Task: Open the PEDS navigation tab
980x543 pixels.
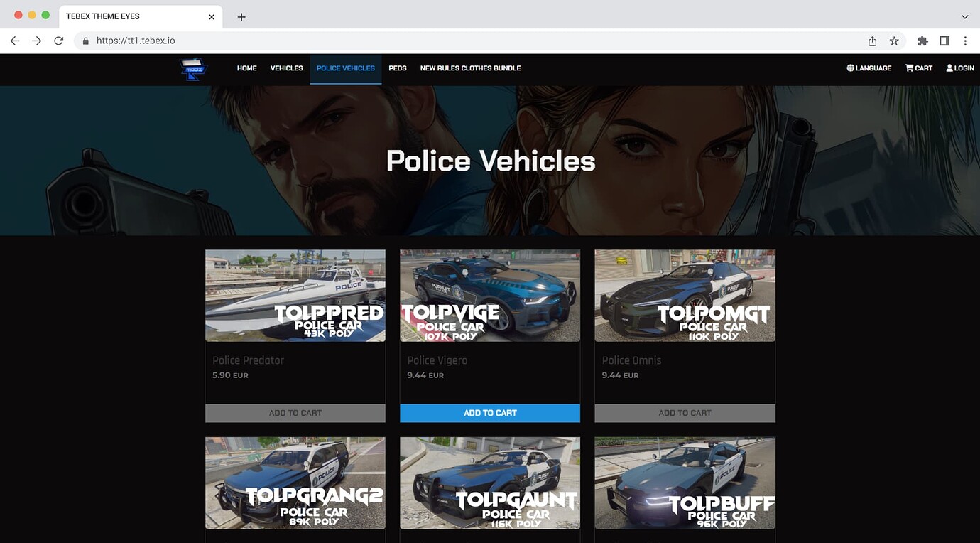Action: pos(398,68)
